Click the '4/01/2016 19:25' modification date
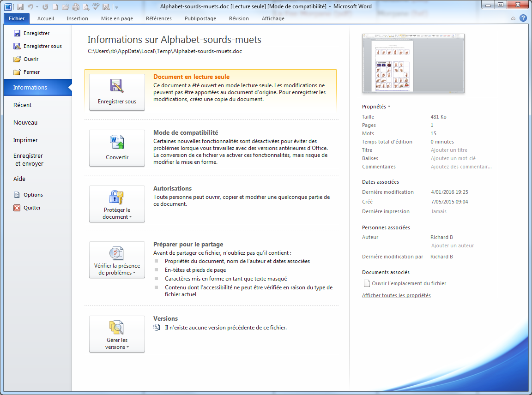Screen dimensions: 532x395 pos(449,192)
